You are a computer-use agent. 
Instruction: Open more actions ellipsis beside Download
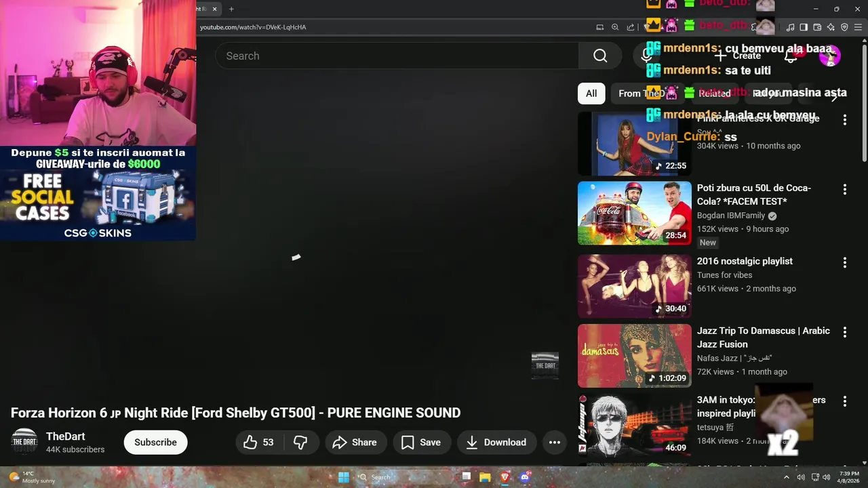[x=554, y=443]
